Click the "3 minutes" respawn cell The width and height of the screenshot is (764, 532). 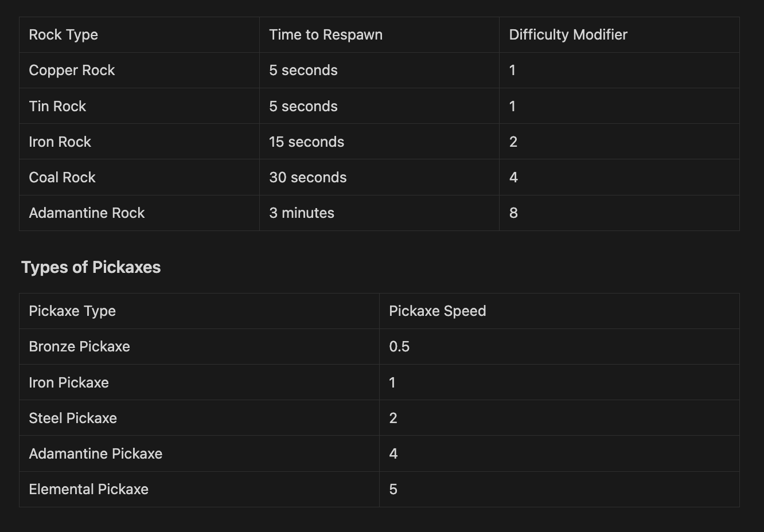click(301, 213)
